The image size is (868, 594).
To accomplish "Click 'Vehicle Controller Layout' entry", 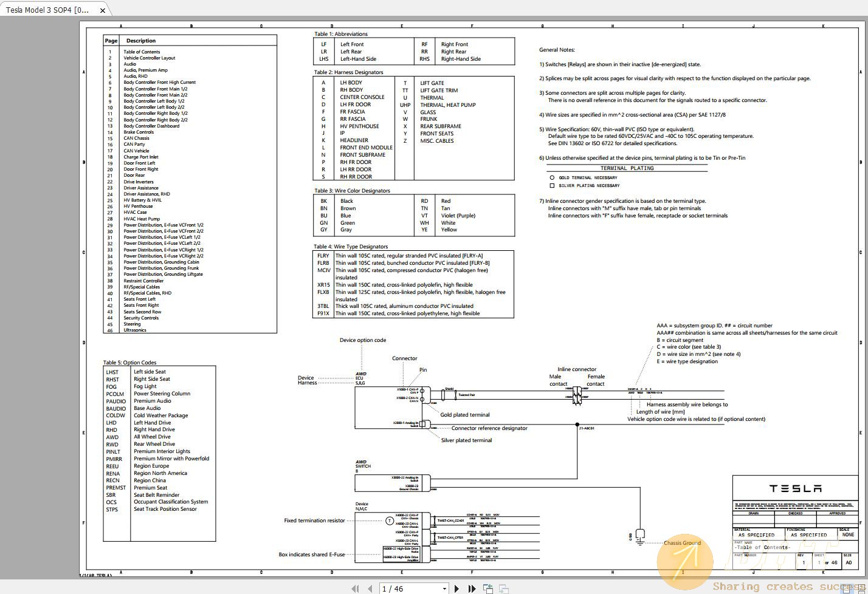I will pos(150,58).
